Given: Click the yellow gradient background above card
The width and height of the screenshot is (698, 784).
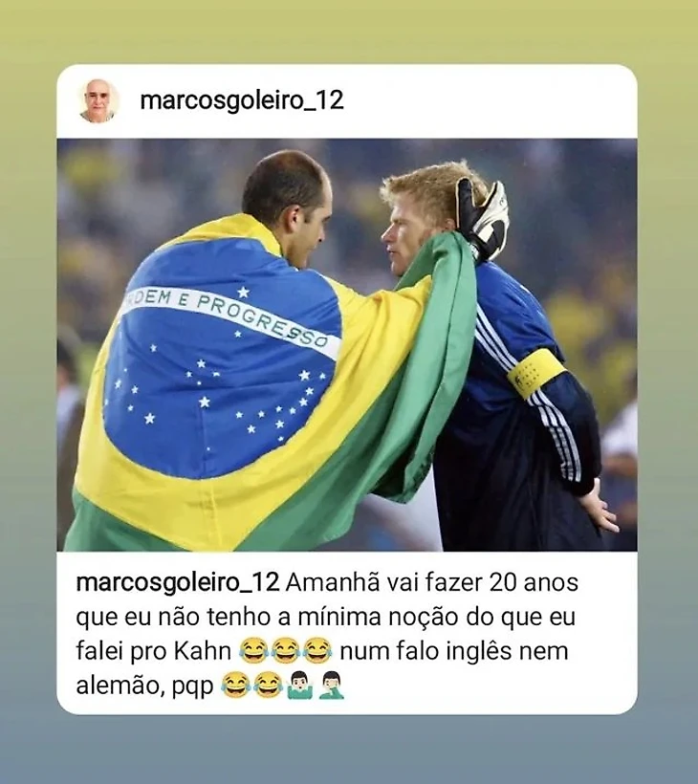Looking at the screenshot, I should coord(349,31).
